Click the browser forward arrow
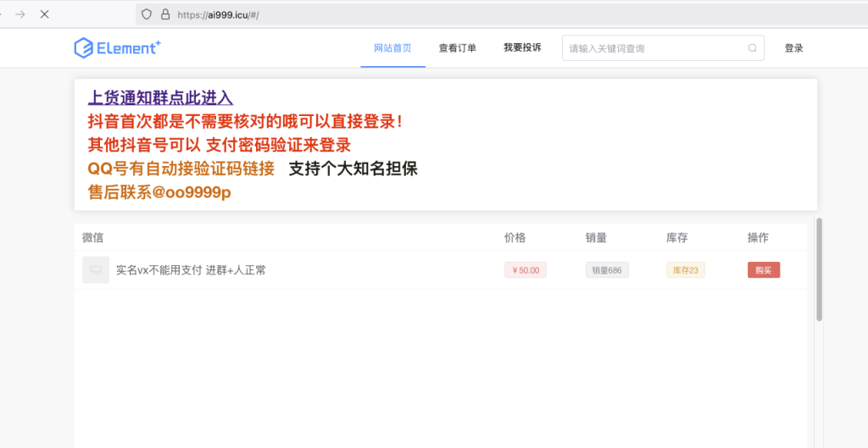 [20, 14]
